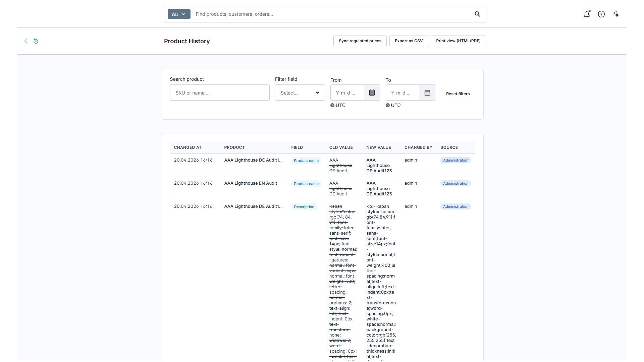Click Administration badge in EN Audit row
The width and height of the screenshot is (644, 362).
(x=455, y=183)
